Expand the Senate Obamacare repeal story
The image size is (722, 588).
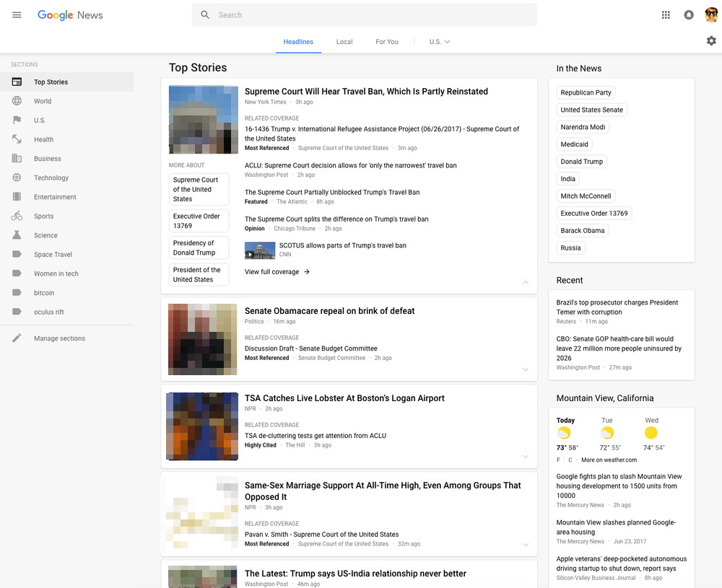point(526,369)
